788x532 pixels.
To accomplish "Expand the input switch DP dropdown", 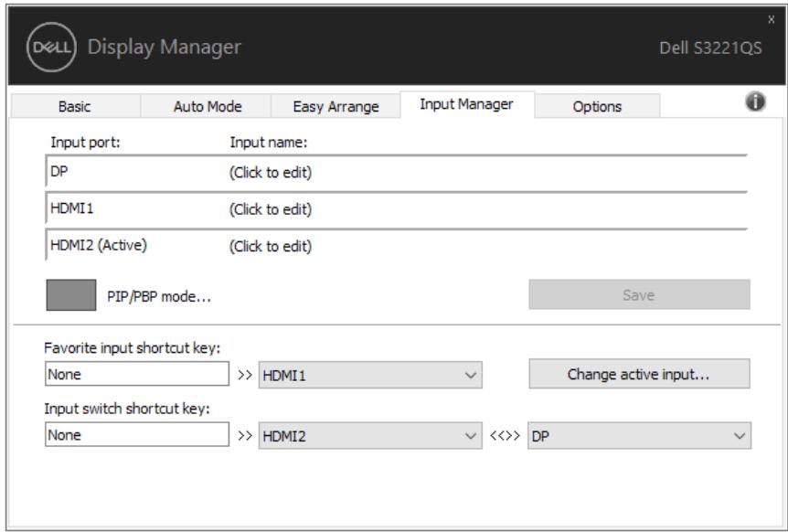I will [x=639, y=435].
